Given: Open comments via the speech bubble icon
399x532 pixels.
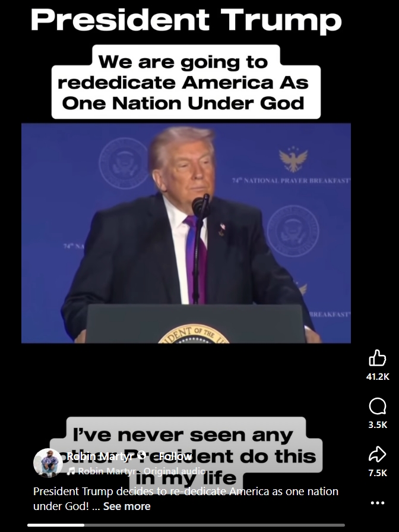Looking at the screenshot, I should (x=377, y=406).
